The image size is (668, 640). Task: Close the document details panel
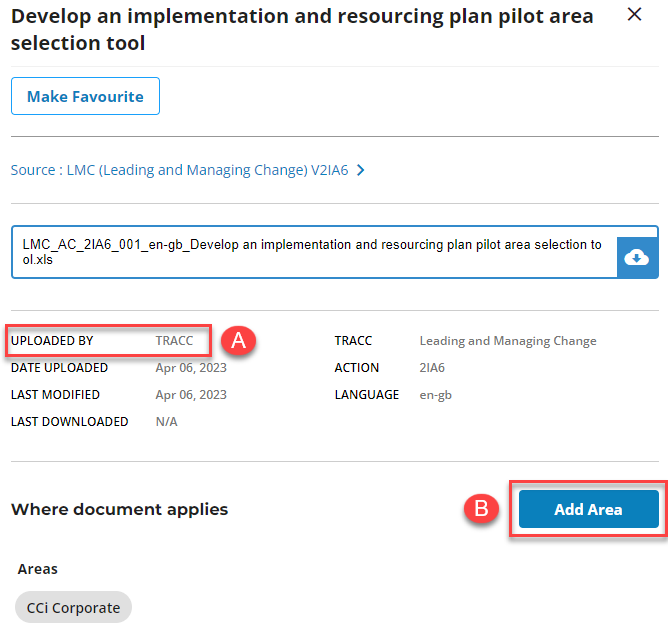[x=634, y=15]
